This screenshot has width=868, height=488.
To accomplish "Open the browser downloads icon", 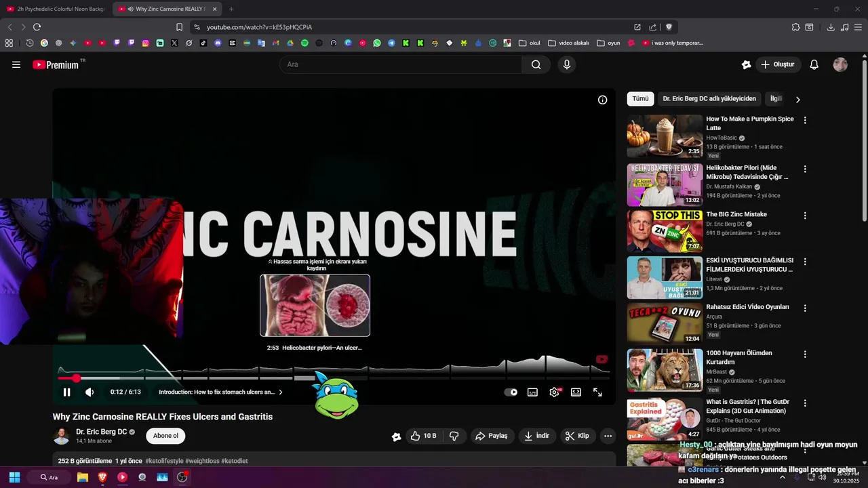I will tap(831, 27).
